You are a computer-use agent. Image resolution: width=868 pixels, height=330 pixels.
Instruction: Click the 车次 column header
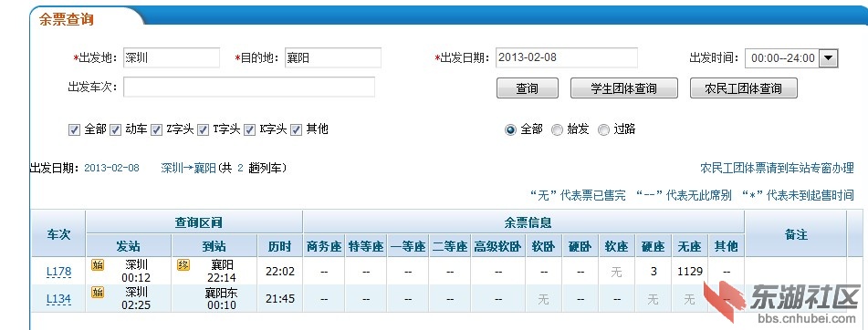coord(58,233)
